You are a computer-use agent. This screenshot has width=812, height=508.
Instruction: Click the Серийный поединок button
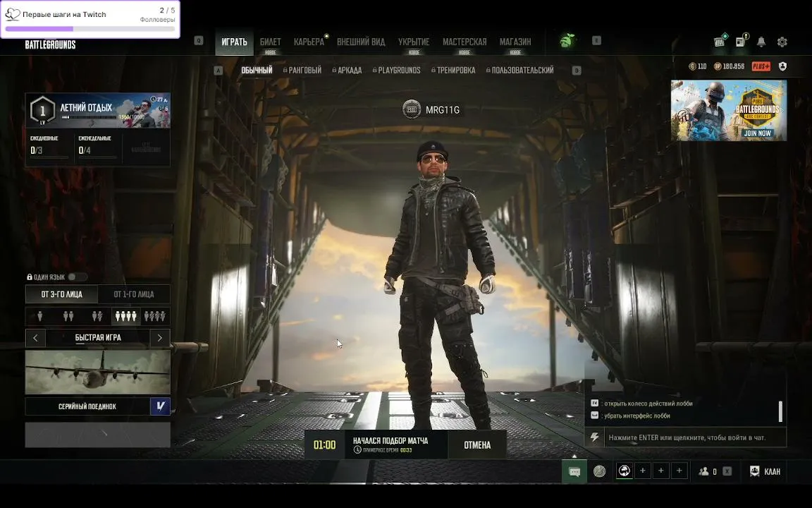[87, 406]
